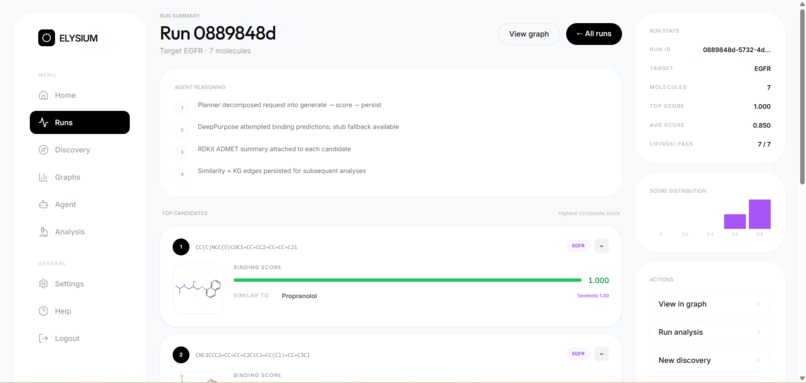This screenshot has height=383, width=806.
Task: Click the Elysium logo icon
Action: pyautogui.click(x=46, y=38)
